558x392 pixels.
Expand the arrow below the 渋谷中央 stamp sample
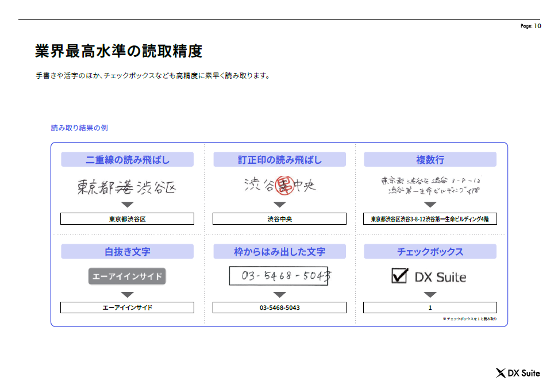pyautogui.click(x=279, y=206)
